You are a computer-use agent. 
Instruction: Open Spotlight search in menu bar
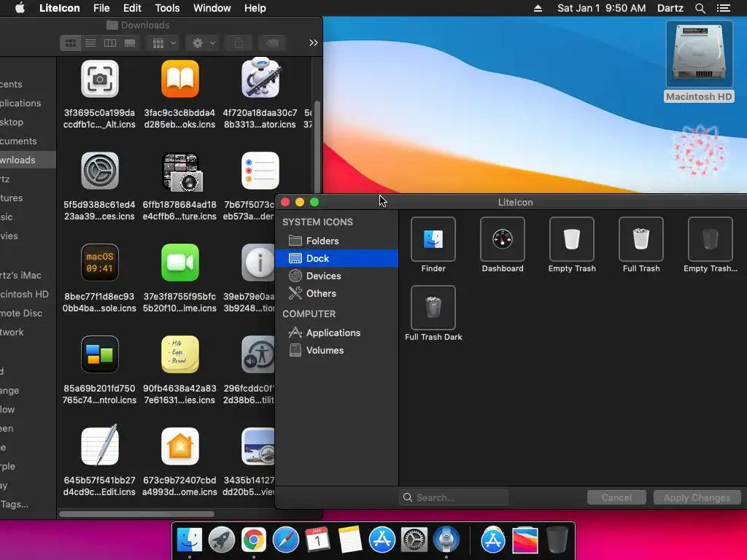point(700,8)
